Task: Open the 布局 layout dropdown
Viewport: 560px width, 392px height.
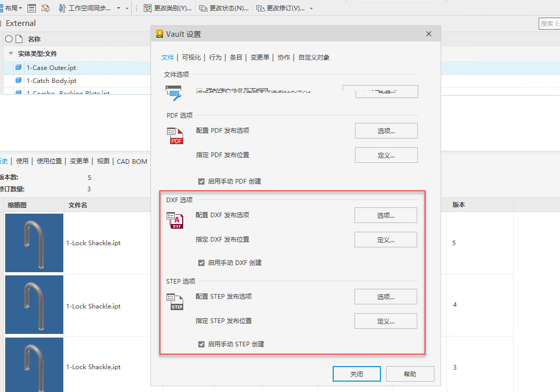Action: (x=11, y=8)
